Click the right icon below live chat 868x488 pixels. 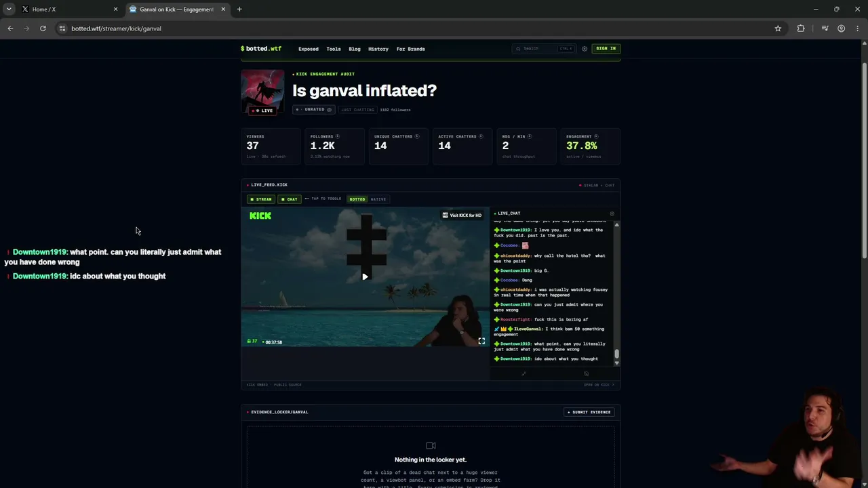coord(587,373)
